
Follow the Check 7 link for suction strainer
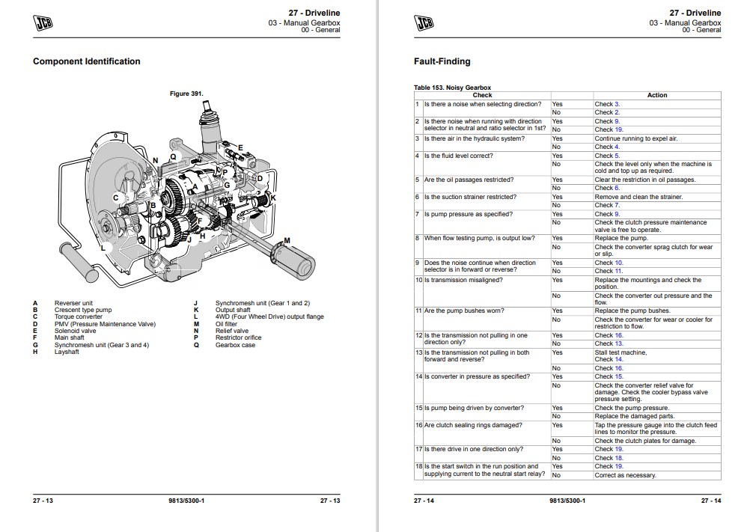(607, 205)
